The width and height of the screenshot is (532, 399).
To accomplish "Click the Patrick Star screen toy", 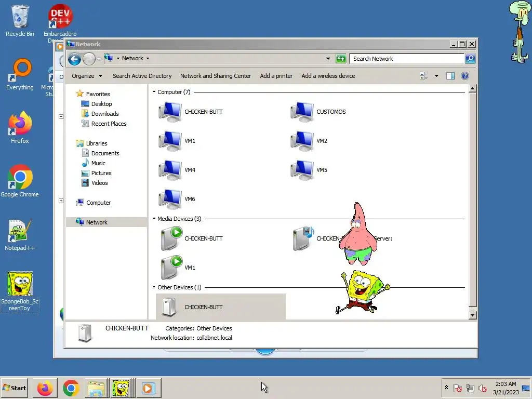I will (358, 234).
